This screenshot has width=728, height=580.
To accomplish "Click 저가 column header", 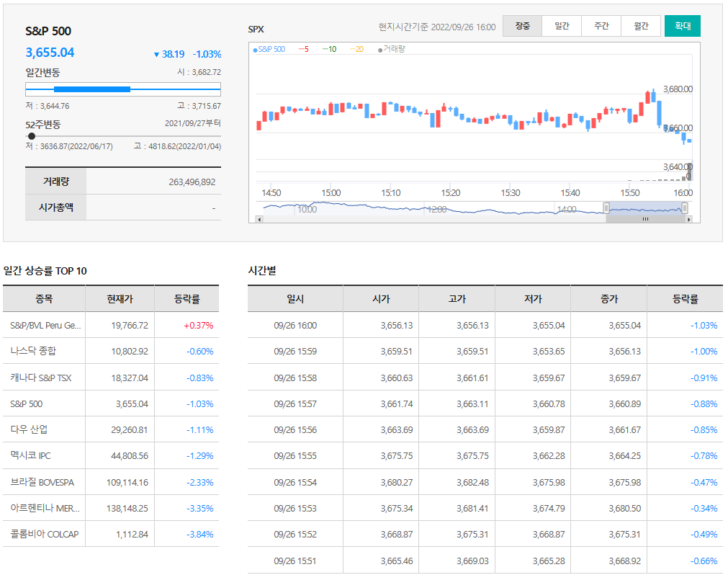I will [x=533, y=299].
